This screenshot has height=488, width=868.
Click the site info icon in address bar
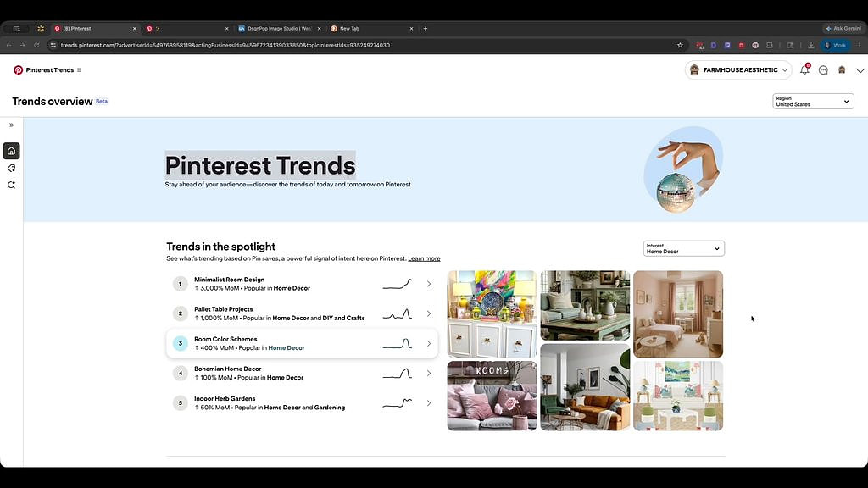click(x=53, y=46)
